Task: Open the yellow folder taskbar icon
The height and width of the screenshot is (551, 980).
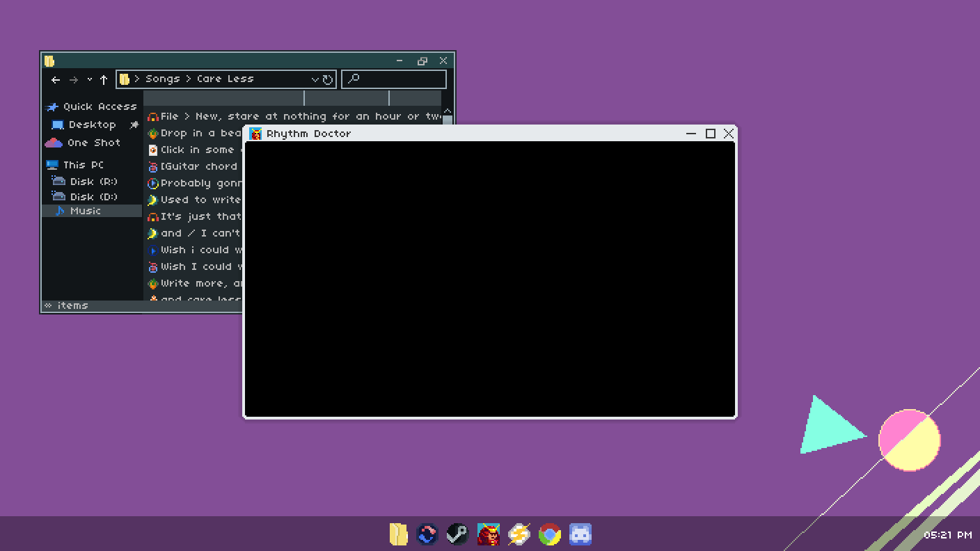Action: click(398, 534)
